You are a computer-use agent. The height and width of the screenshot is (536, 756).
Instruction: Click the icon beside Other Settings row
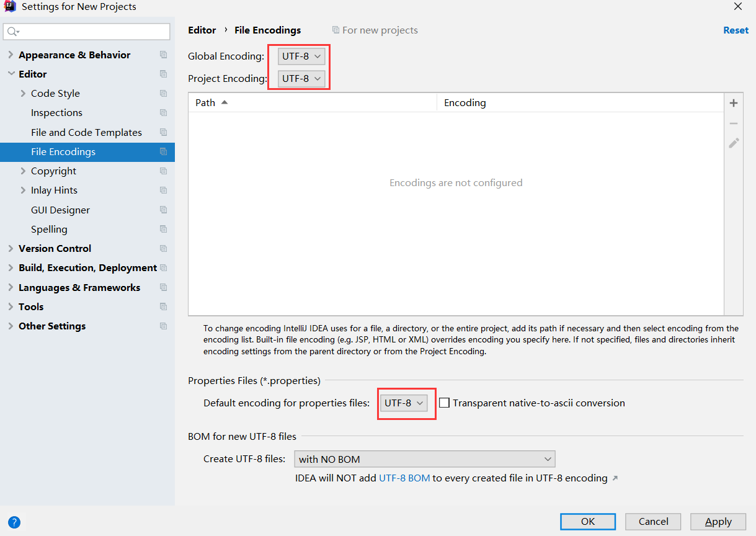[x=163, y=326]
